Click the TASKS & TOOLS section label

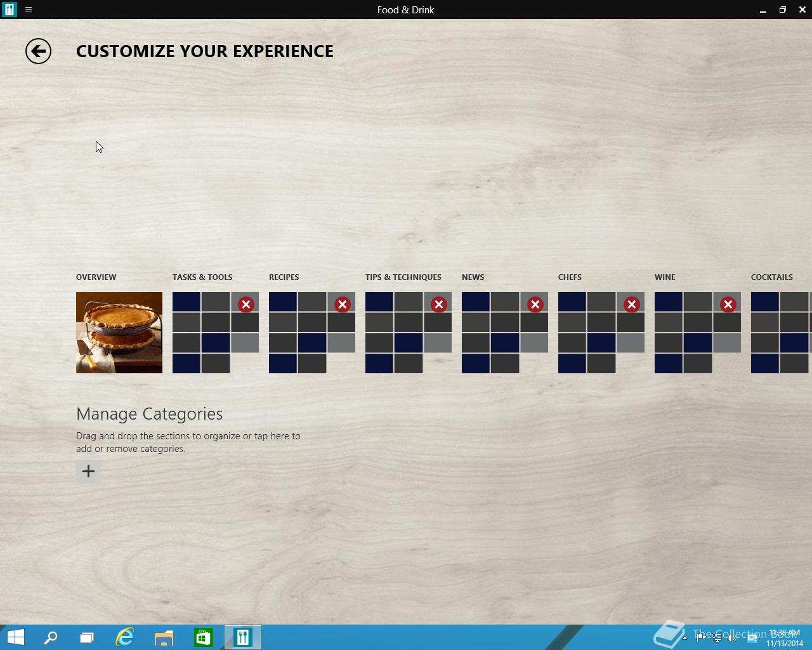click(202, 277)
